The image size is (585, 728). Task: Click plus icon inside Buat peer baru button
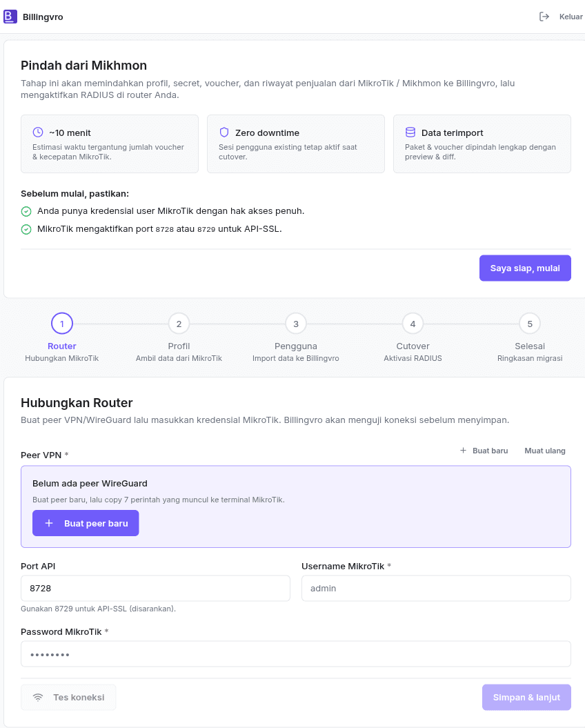click(49, 523)
